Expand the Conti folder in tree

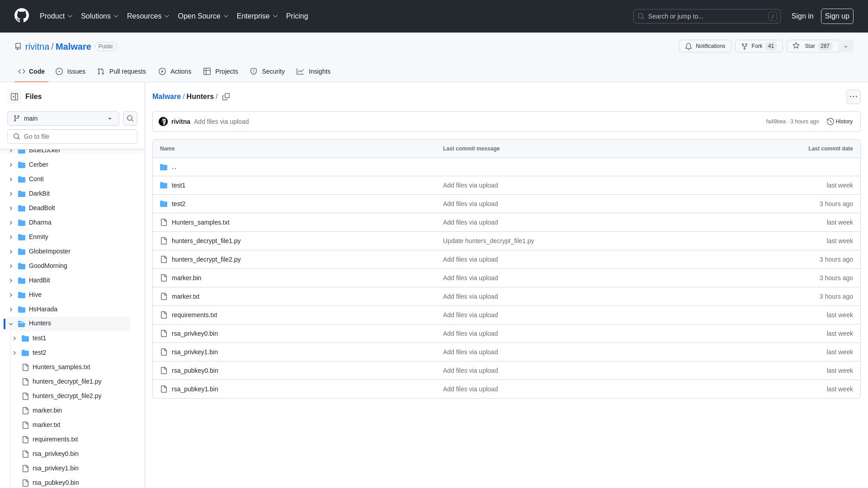coord(11,179)
